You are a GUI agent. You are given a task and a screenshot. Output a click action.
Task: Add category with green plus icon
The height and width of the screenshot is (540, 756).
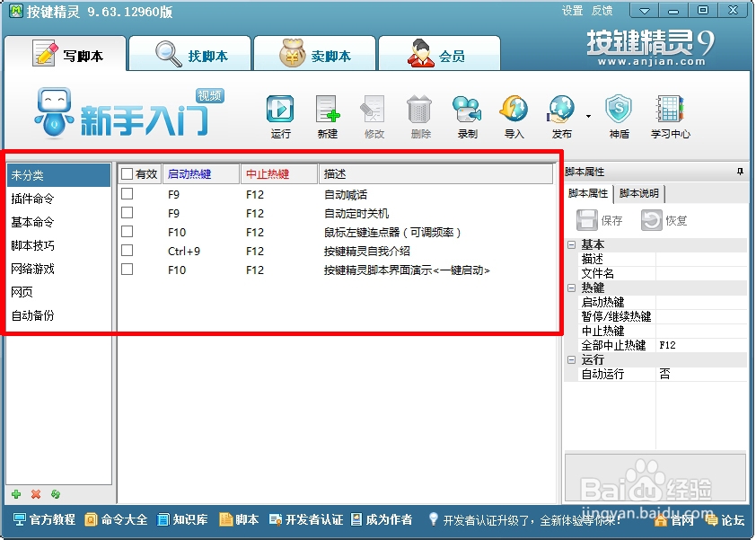tap(16, 494)
